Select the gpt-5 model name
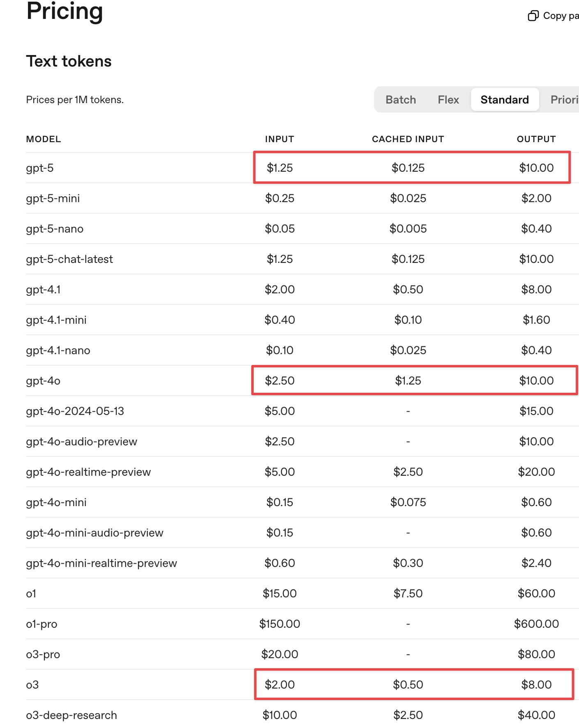579x728 pixels. click(x=40, y=168)
